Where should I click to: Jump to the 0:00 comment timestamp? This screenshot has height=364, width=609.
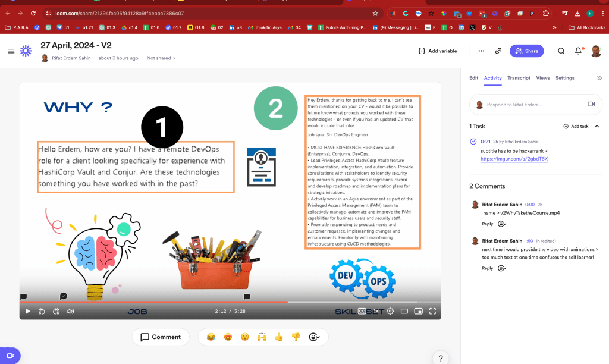click(x=530, y=205)
